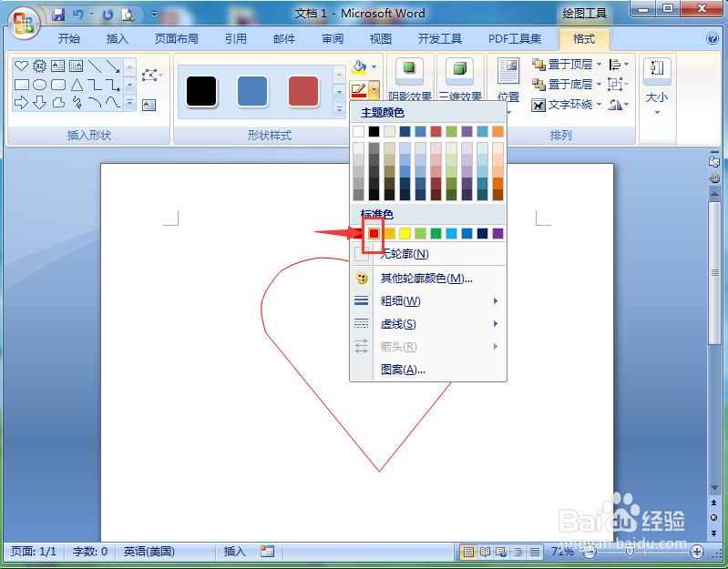Apply the blue shape style

coord(252,91)
